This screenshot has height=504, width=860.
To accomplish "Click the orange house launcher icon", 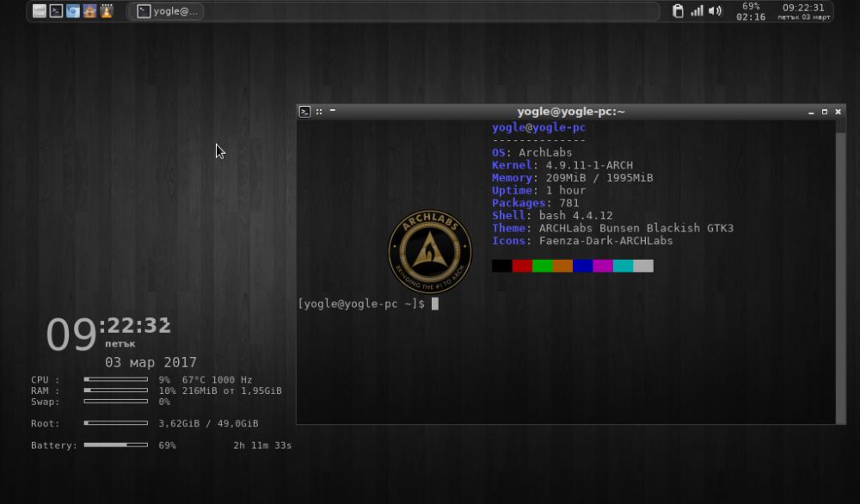I will pyautogui.click(x=90, y=11).
